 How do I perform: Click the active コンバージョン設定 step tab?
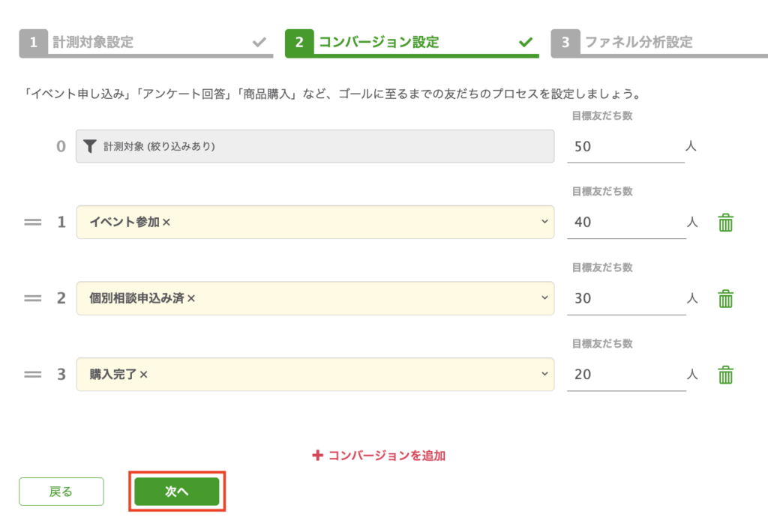click(x=411, y=43)
